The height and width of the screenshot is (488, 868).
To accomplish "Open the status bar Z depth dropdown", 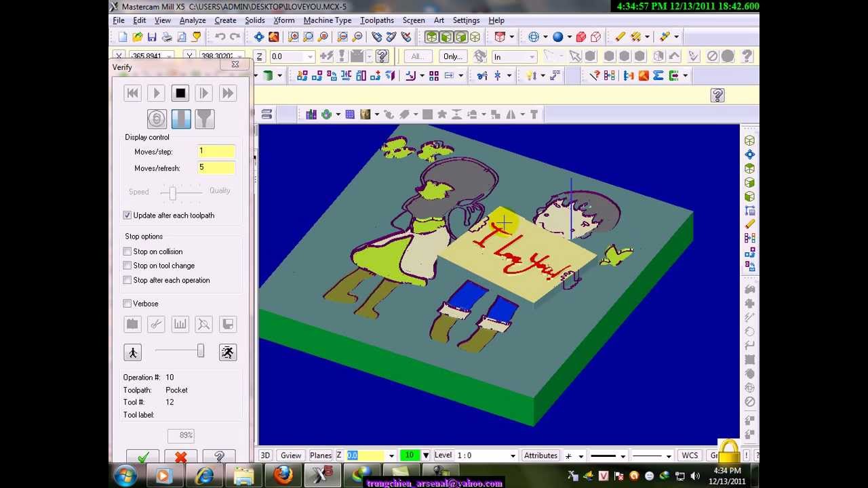I will coord(391,455).
